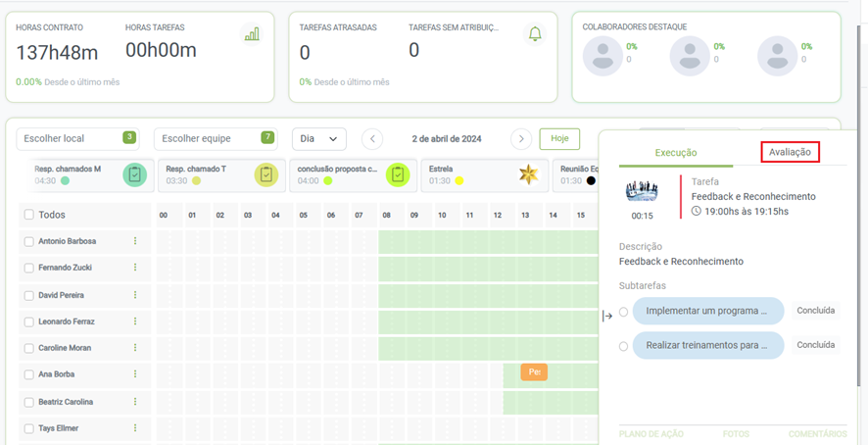Viewport: 868px width, 445px height.
Task: Switch to the Execução tab
Action: 676,153
